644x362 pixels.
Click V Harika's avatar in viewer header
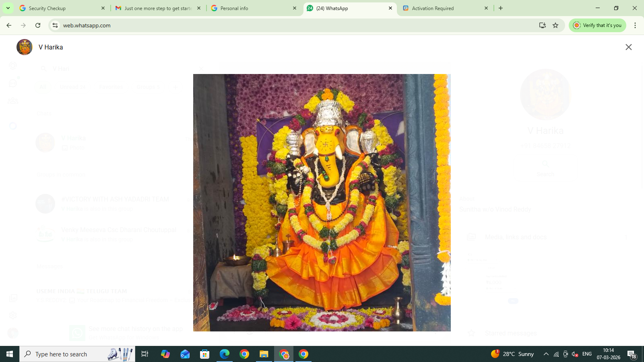pyautogui.click(x=25, y=47)
